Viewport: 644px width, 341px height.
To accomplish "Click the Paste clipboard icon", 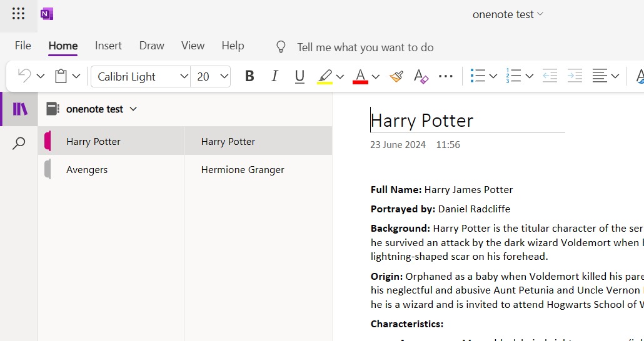I will click(x=61, y=76).
